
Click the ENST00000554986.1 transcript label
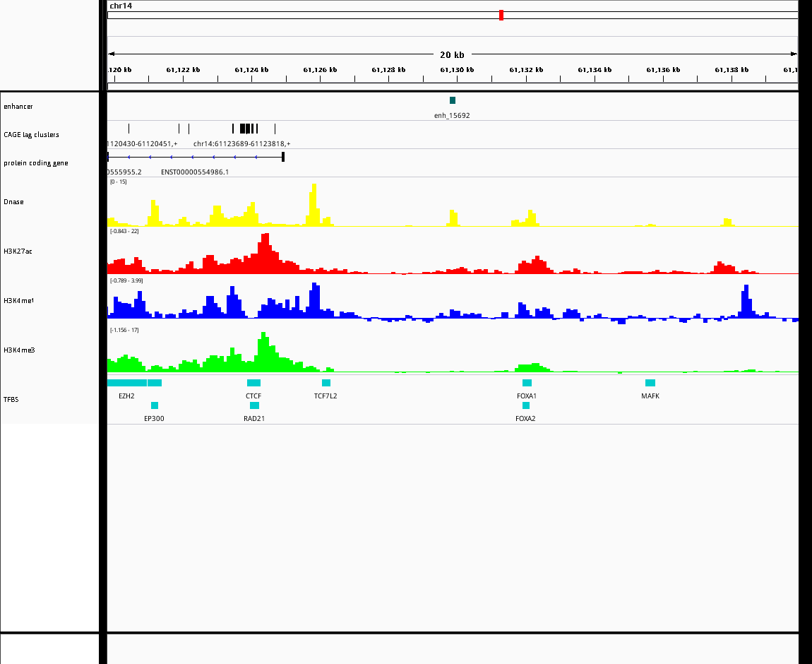195,172
